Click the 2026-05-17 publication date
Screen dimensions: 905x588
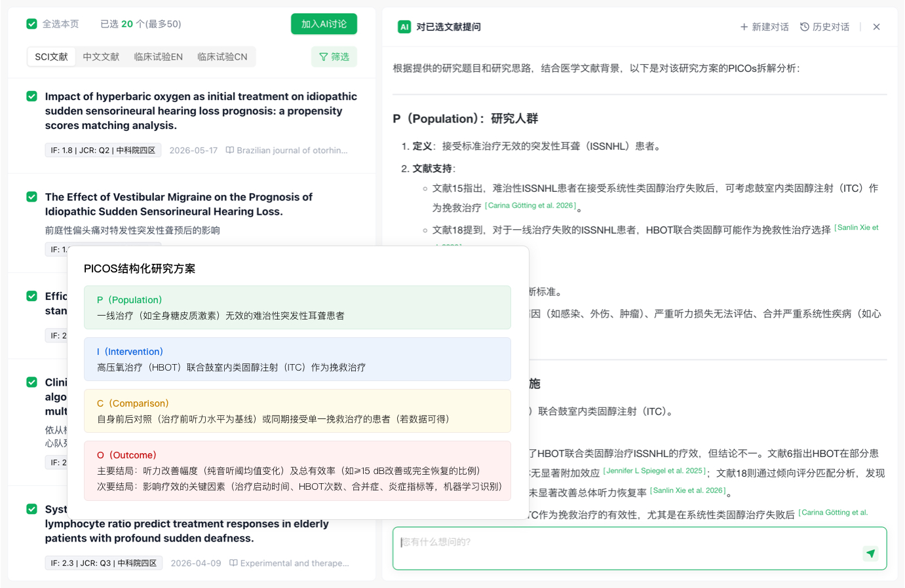click(x=193, y=151)
